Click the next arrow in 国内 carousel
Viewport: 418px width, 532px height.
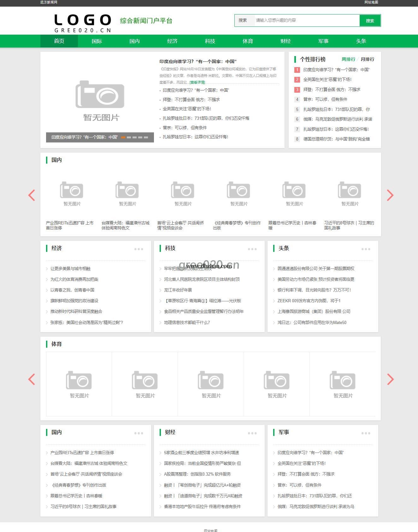point(390,195)
